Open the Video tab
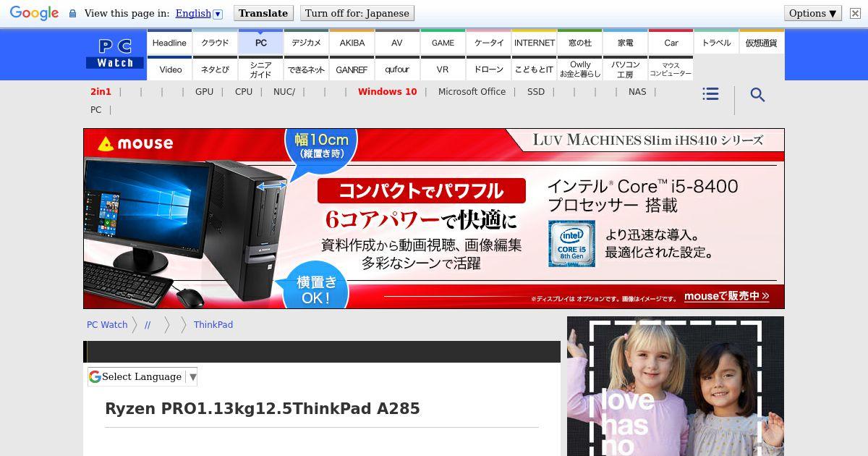Image resolution: width=868 pixels, height=456 pixels. [169, 69]
